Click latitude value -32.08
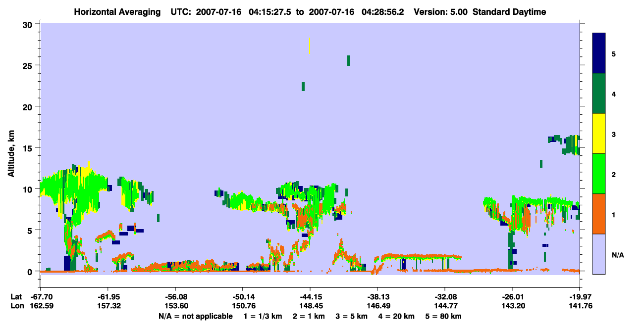 pyautogui.click(x=445, y=296)
